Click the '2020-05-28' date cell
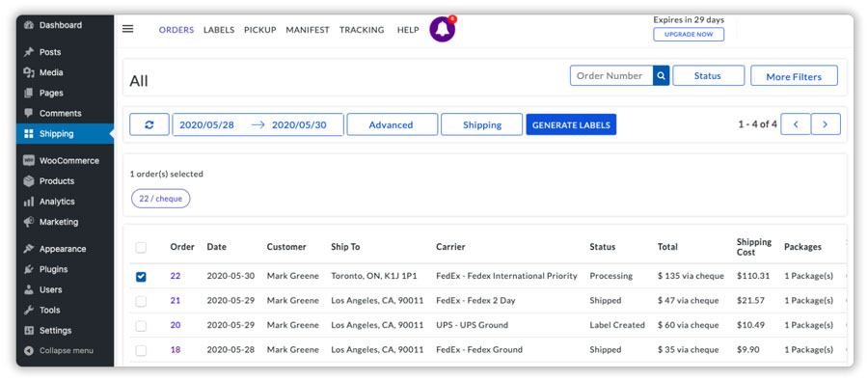Screen dimensions: 868x381 (x=231, y=350)
